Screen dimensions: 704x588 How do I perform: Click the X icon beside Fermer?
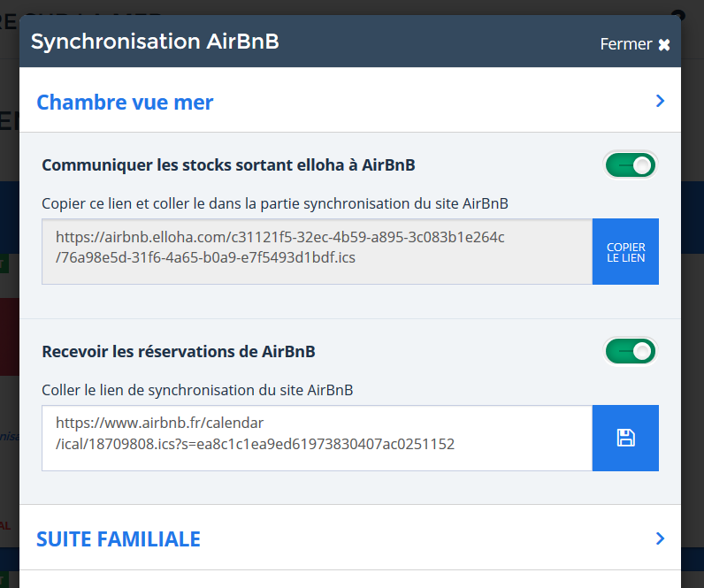[x=664, y=44]
